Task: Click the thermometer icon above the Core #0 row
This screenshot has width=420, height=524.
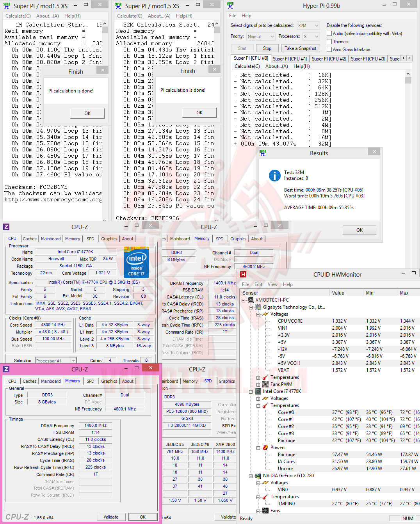Action: [265, 405]
